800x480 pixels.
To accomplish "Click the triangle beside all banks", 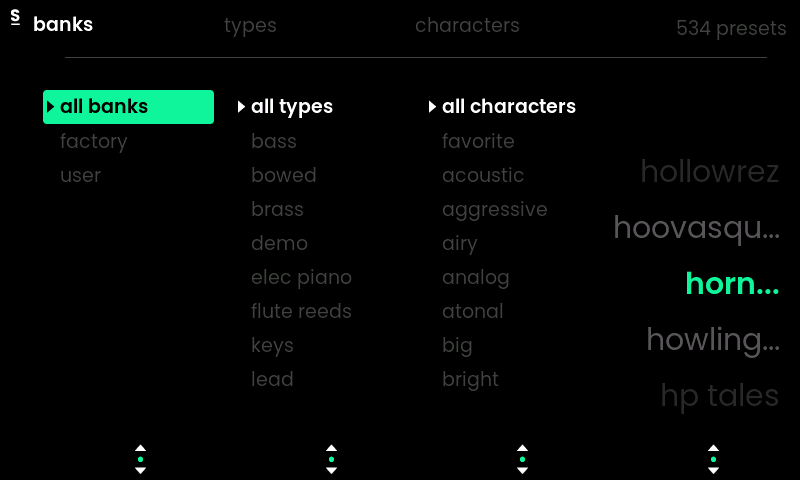I will pyautogui.click(x=50, y=107).
